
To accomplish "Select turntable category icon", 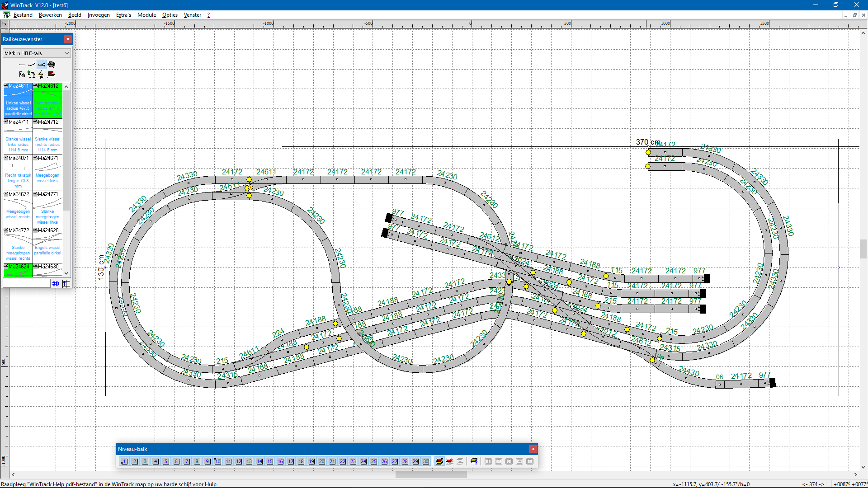I will click(x=52, y=65).
